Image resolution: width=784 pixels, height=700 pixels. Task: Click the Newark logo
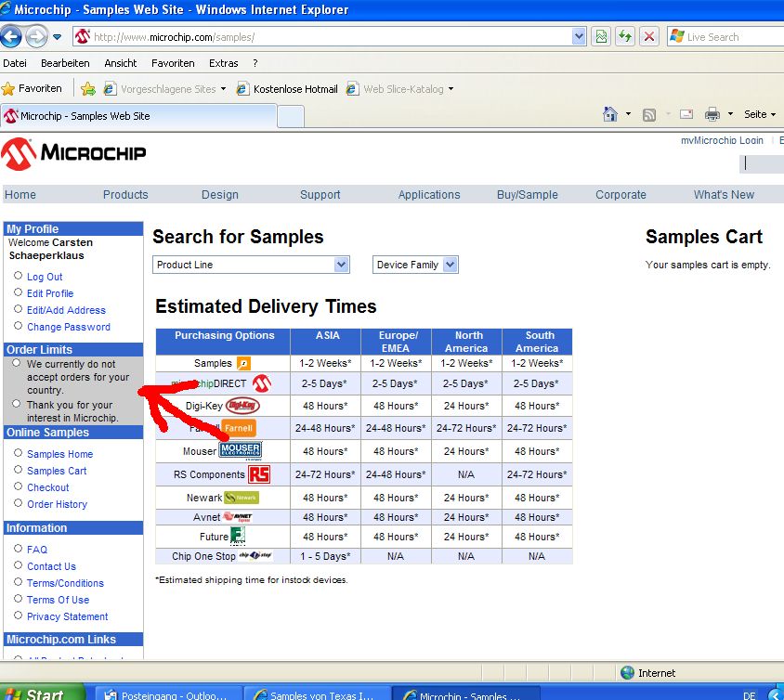coord(242,498)
